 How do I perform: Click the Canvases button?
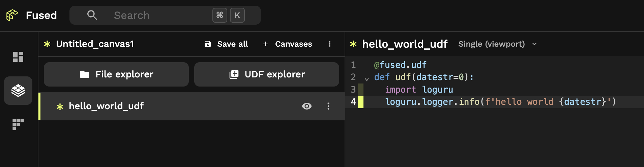tap(288, 44)
